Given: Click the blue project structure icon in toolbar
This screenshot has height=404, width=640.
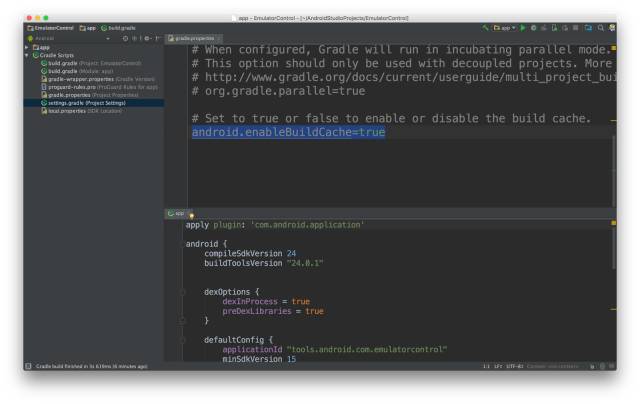Looking at the screenshot, I should 588,28.
